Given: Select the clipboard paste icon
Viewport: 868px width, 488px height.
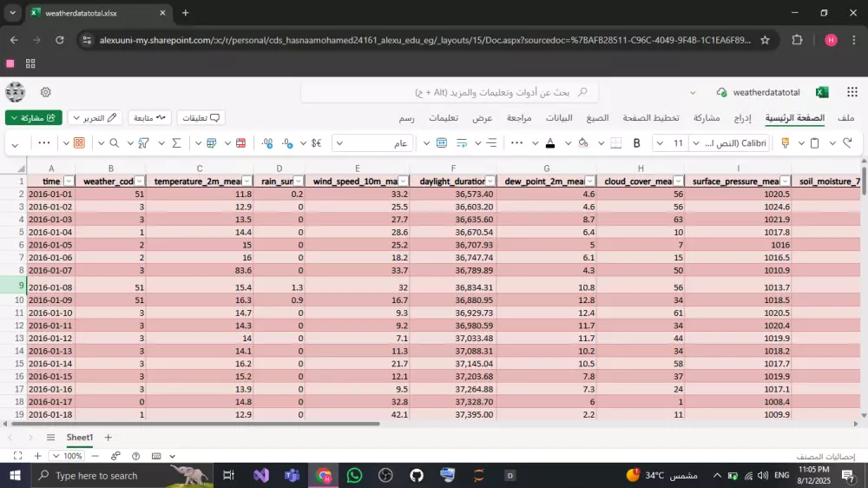Looking at the screenshot, I should pyautogui.click(x=814, y=143).
